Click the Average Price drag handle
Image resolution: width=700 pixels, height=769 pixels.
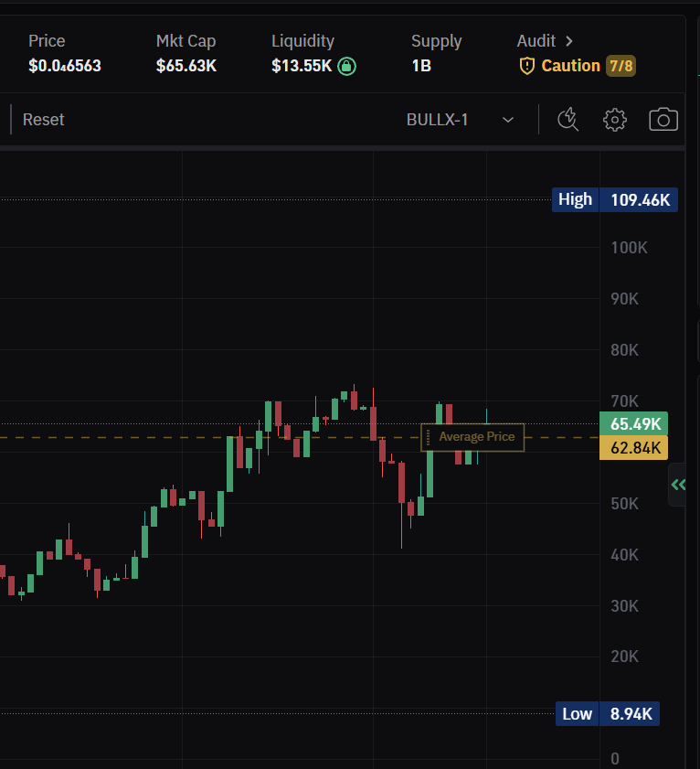click(x=428, y=437)
